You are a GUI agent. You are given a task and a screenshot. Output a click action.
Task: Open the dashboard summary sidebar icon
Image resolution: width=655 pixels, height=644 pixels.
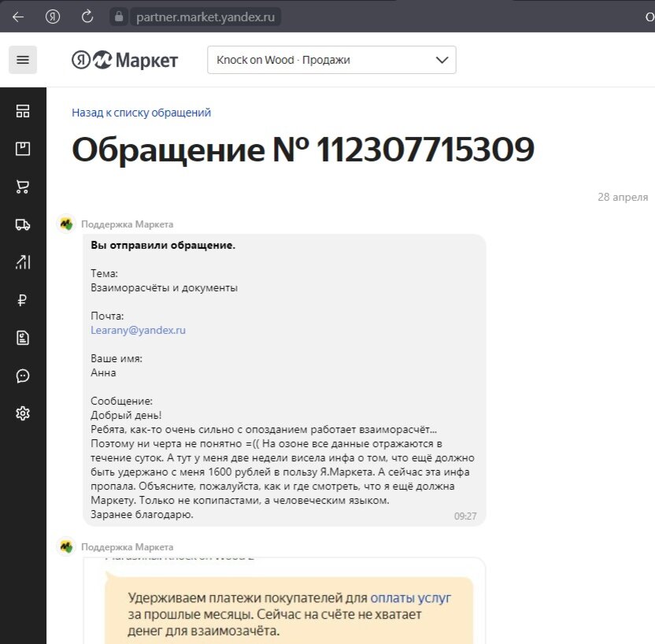tap(23, 111)
